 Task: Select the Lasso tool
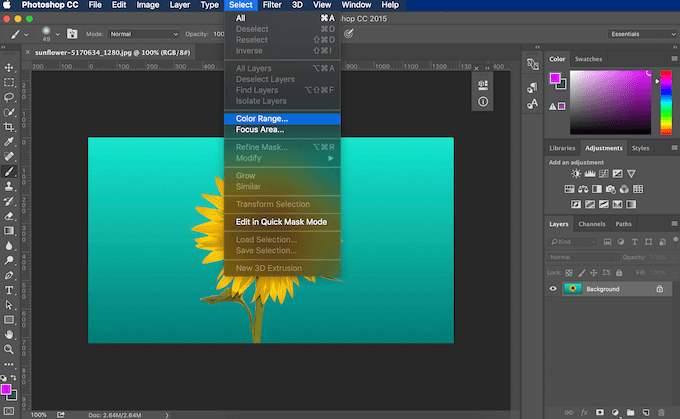9,97
